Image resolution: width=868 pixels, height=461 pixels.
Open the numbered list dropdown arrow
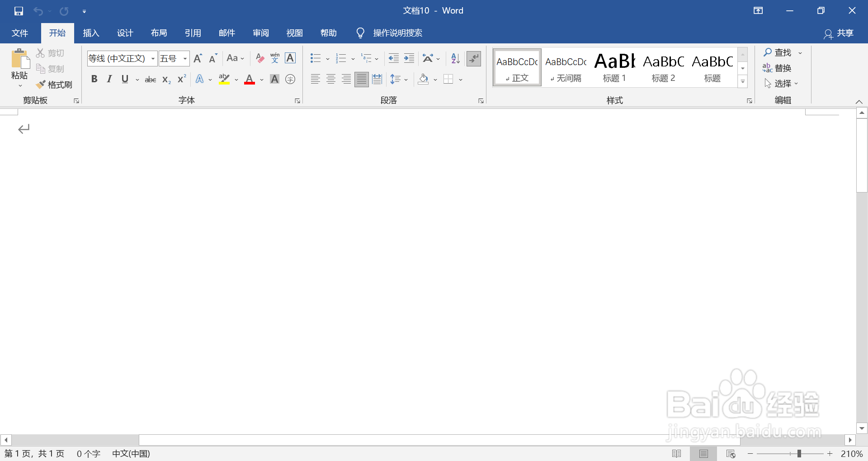pos(353,59)
